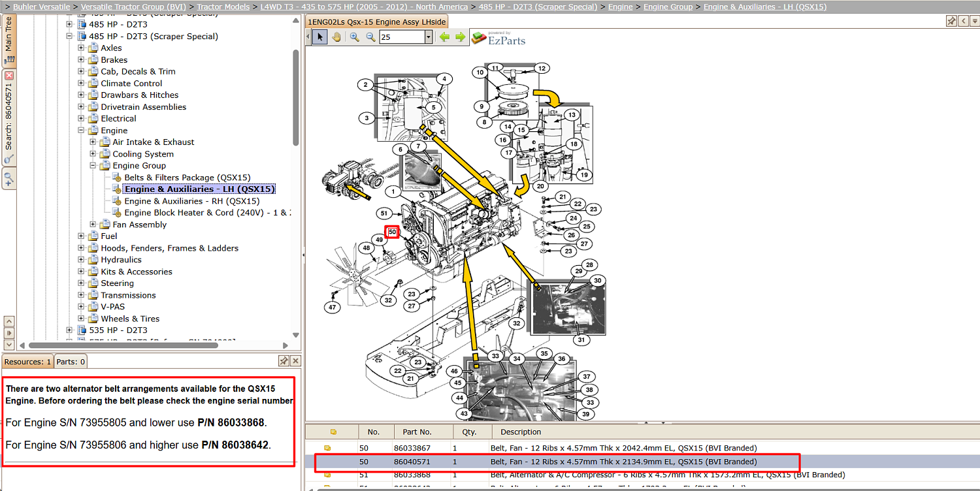Click the Part No. column header
Screen dimensions: 980x491
(423, 432)
